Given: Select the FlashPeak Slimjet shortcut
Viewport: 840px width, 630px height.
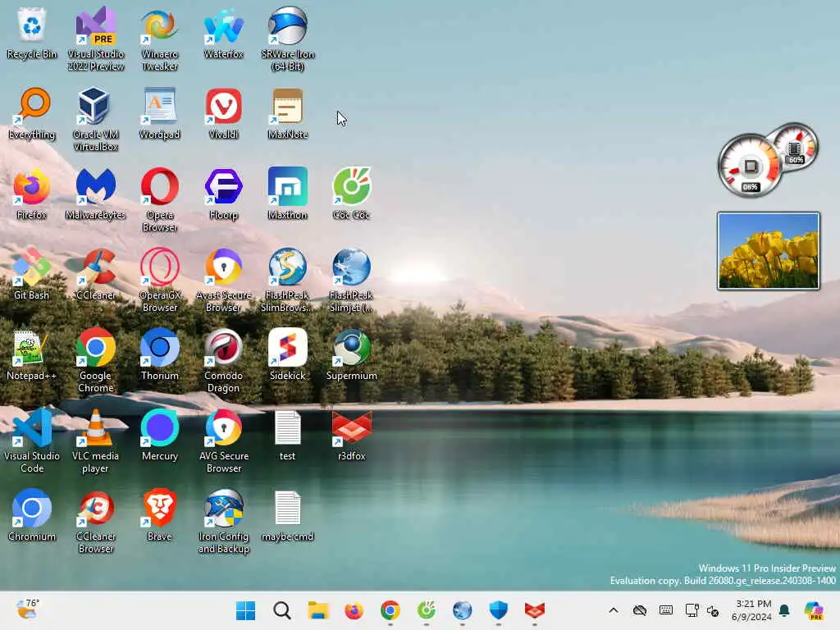Looking at the screenshot, I should coord(351,281).
